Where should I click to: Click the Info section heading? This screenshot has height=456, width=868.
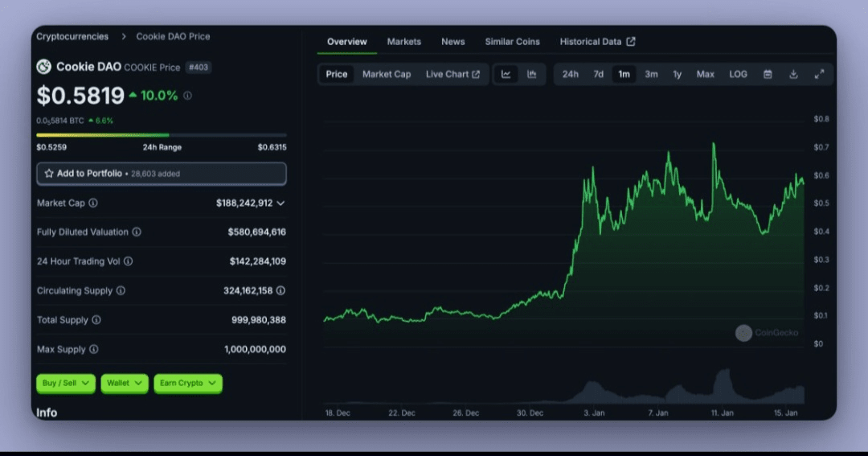(47, 413)
